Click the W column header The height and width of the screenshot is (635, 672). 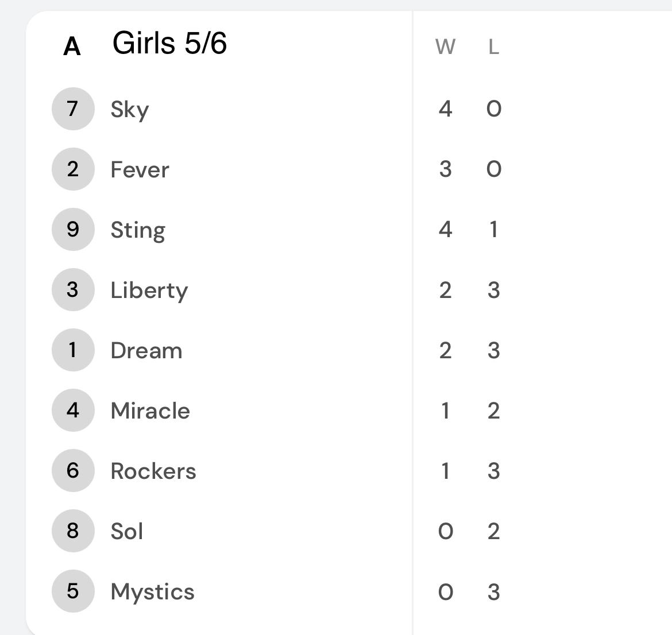445,47
